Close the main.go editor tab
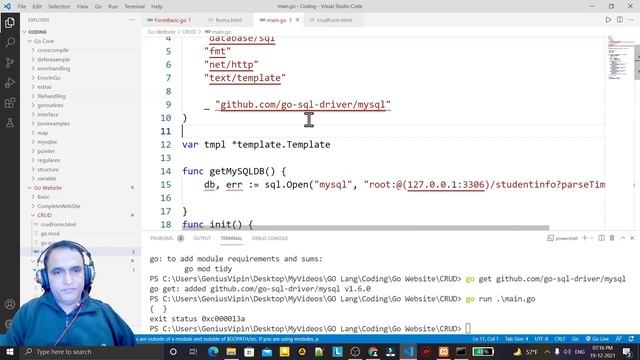 [x=298, y=20]
